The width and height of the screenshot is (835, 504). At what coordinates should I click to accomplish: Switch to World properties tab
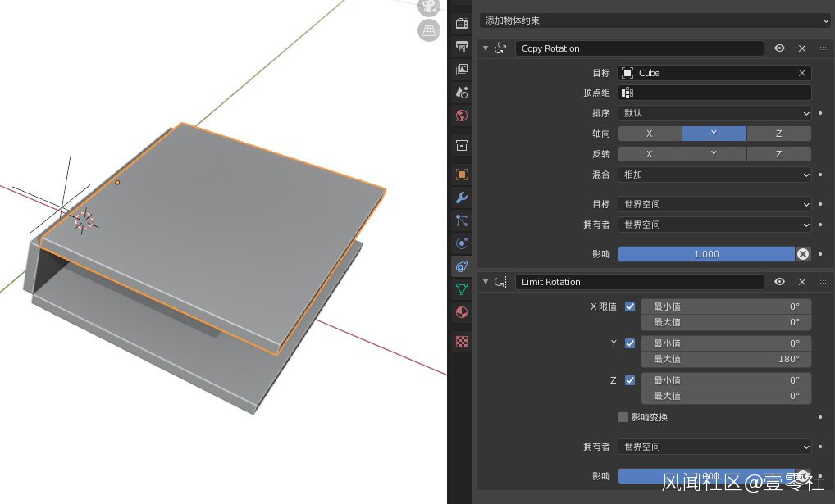(462, 116)
